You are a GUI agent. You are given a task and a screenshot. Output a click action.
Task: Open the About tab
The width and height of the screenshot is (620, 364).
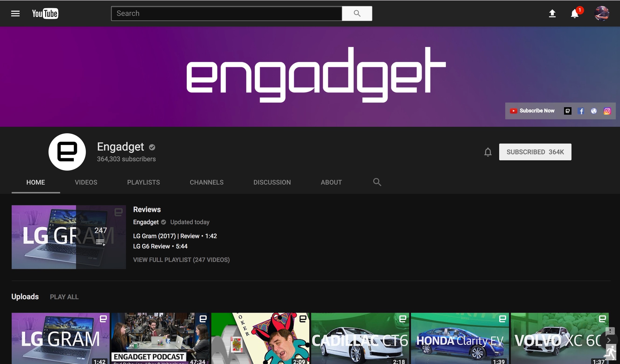tap(331, 182)
